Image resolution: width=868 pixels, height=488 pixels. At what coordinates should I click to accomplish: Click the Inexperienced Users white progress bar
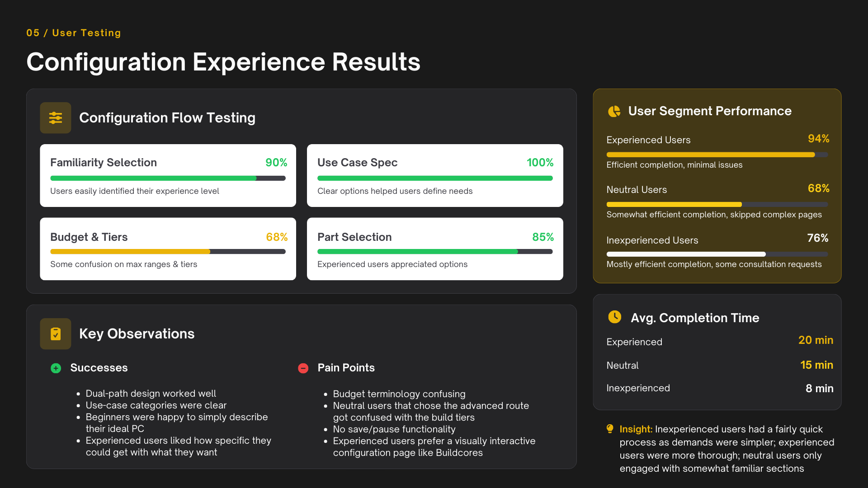[717, 254]
